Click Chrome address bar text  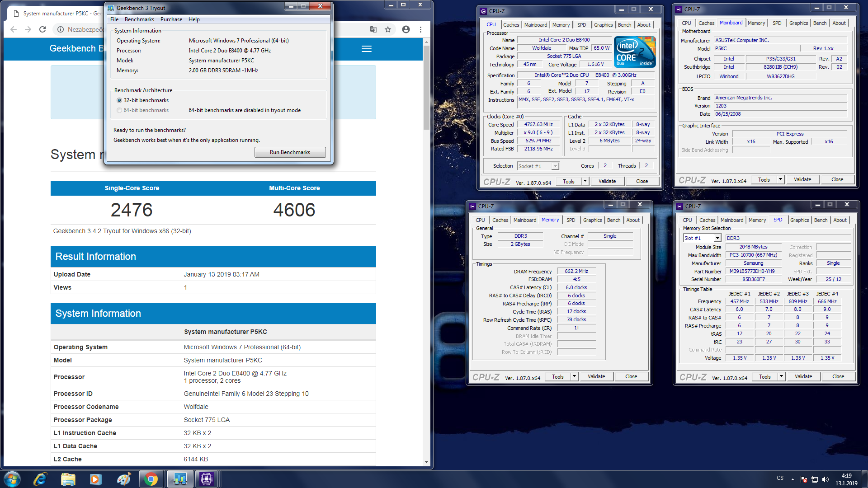click(x=85, y=29)
